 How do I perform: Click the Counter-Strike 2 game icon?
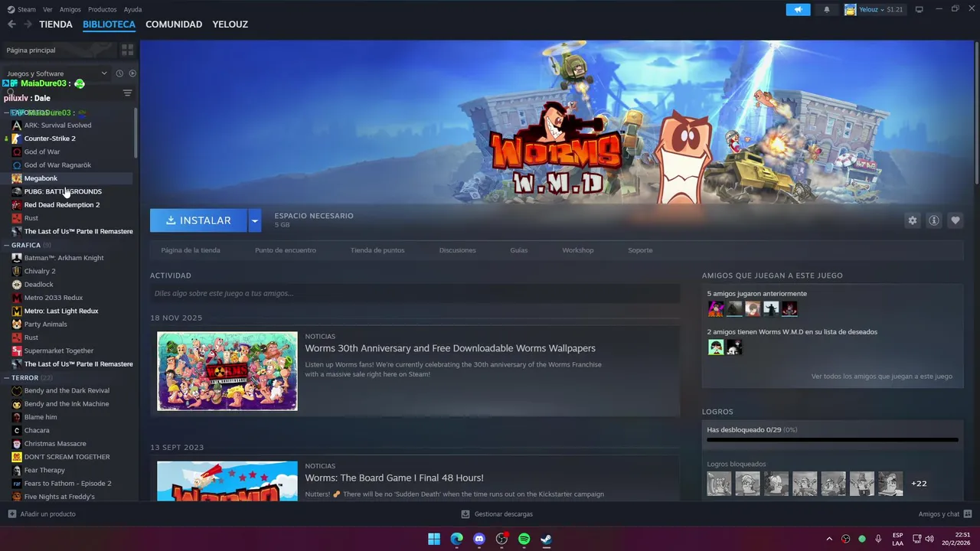coord(17,139)
